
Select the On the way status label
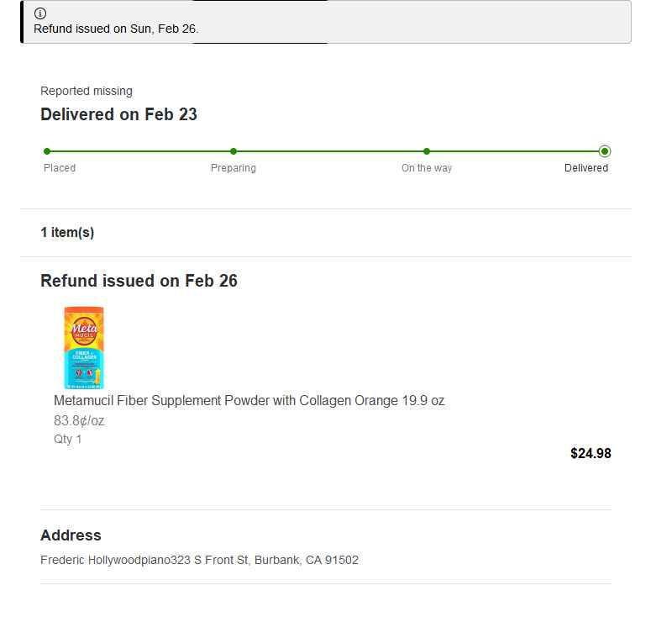coord(427,168)
